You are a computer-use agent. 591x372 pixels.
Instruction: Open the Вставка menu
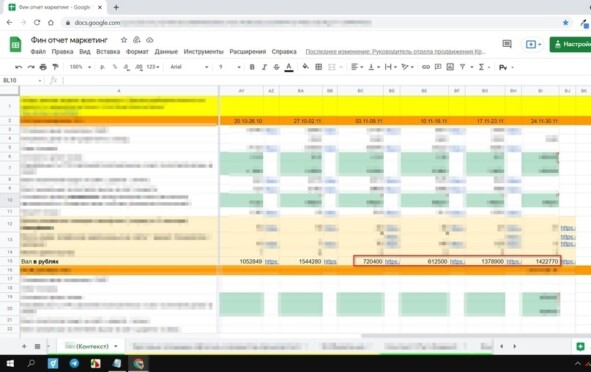[108, 52]
